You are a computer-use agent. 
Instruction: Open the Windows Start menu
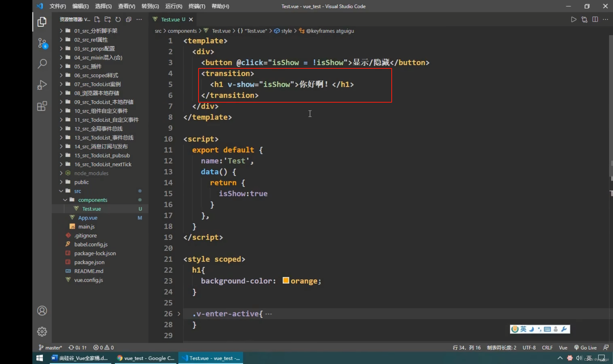click(40, 358)
